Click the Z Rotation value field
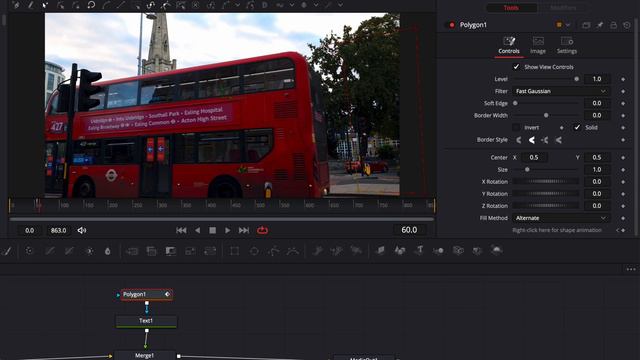 [597, 206]
